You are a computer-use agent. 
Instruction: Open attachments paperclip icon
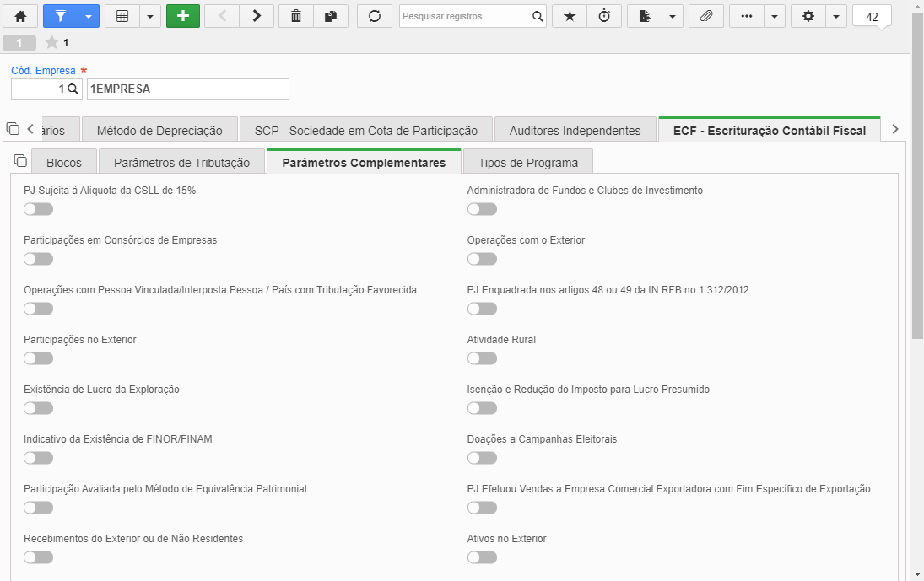click(x=706, y=16)
